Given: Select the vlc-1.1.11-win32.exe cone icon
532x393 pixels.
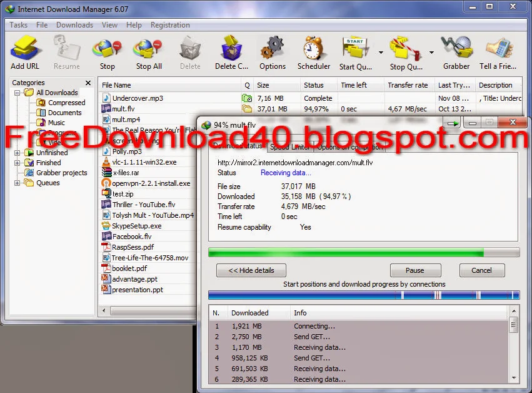Looking at the screenshot, I should click(106, 162).
